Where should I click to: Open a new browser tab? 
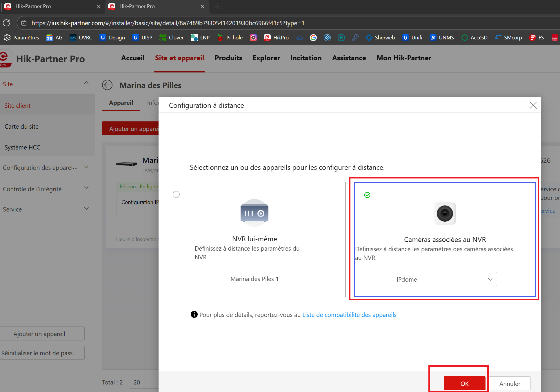pos(217,6)
